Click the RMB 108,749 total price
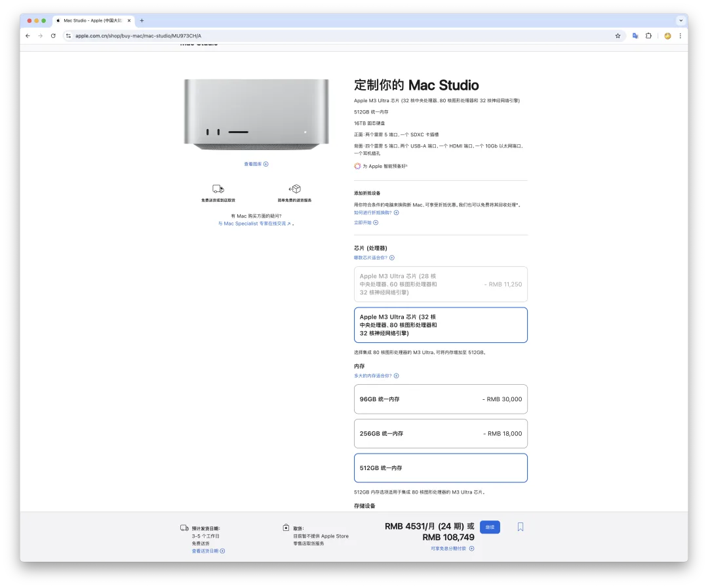Image resolution: width=708 pixels, height=588 pixels. 448,538
